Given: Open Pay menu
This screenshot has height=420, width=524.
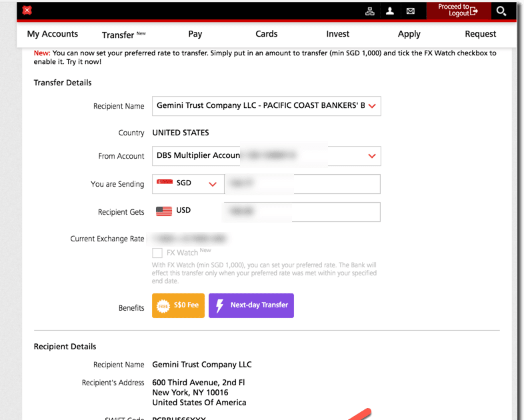Looking at the screenshot, I should pos(195,34).
